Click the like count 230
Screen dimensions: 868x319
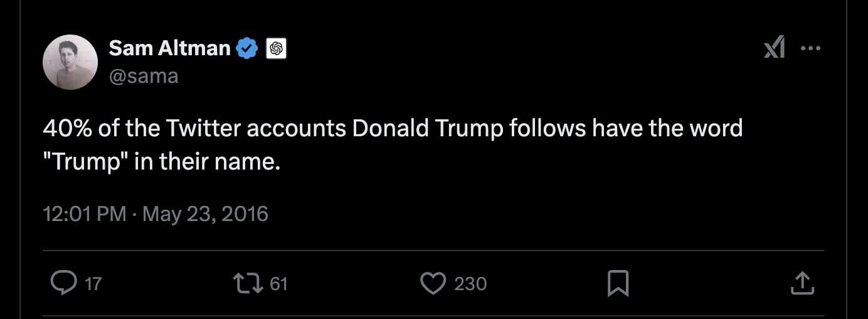pos(470,284)
